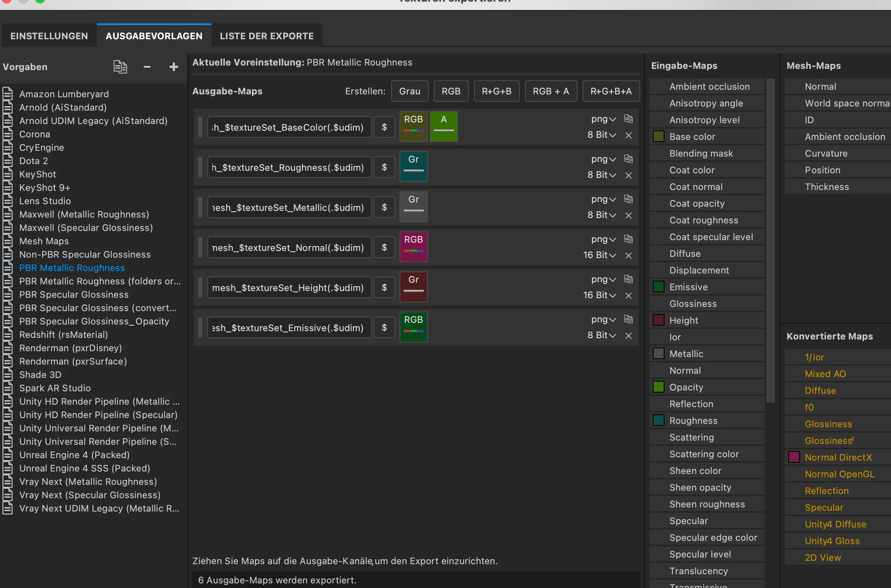The image size is (891, 588).
Task: Open the 8 Bit dropdown for Emissive
Action: coord(601,335)
